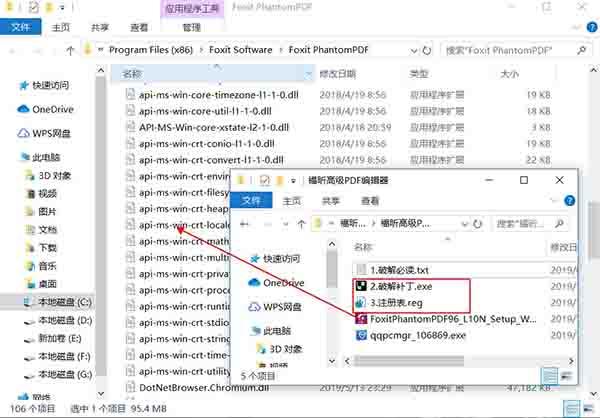
Task: Refresh the Foxit PhantomPDF folder view
Action: tap(427, 51)
